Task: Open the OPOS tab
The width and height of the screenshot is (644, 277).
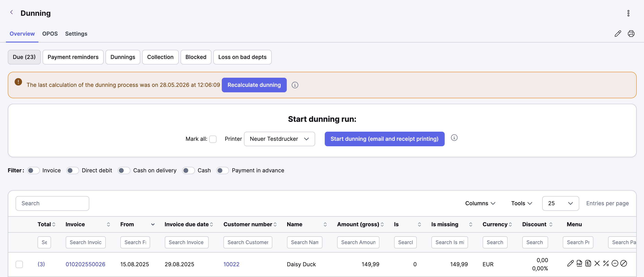Action: [50, 34]
